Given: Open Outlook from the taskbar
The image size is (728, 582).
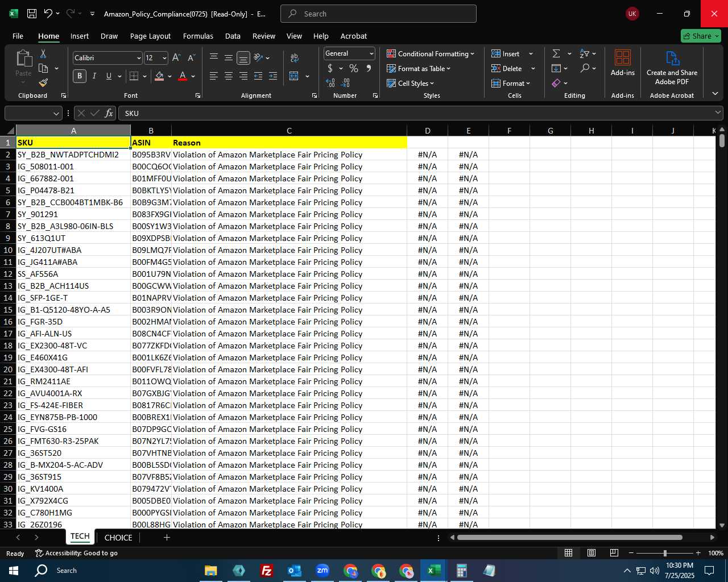Looking at the screenshot, I should point(294,571).
